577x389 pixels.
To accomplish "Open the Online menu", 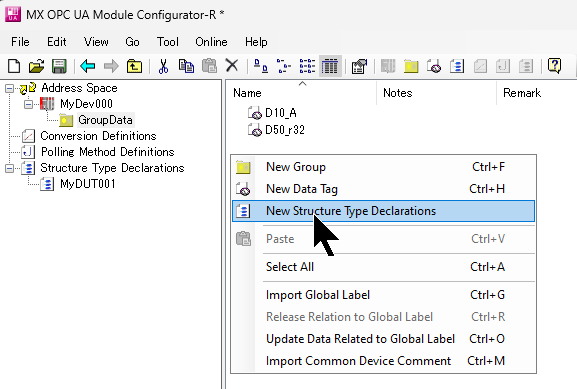I will pos(211,42).
